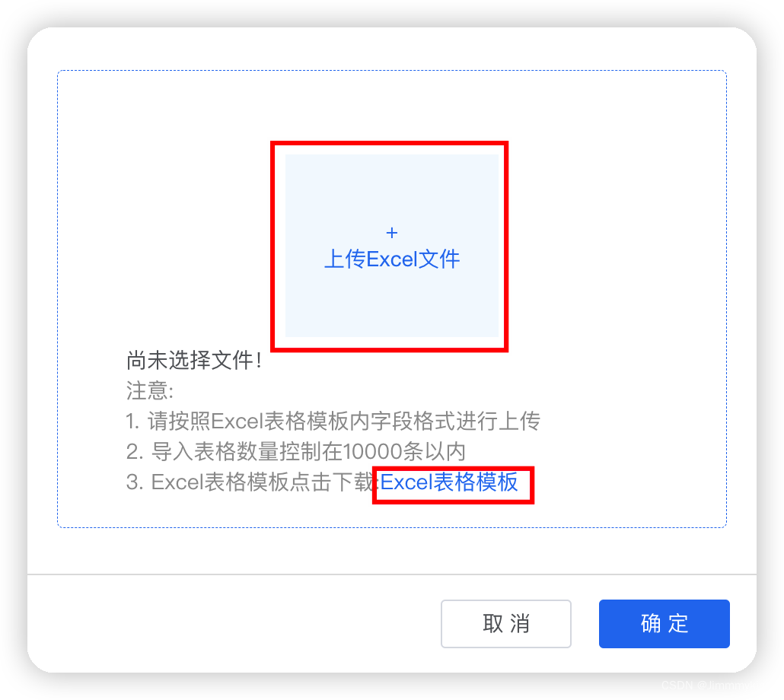
Task: Confirm the import with 确定 button
Action: (664, 624)
